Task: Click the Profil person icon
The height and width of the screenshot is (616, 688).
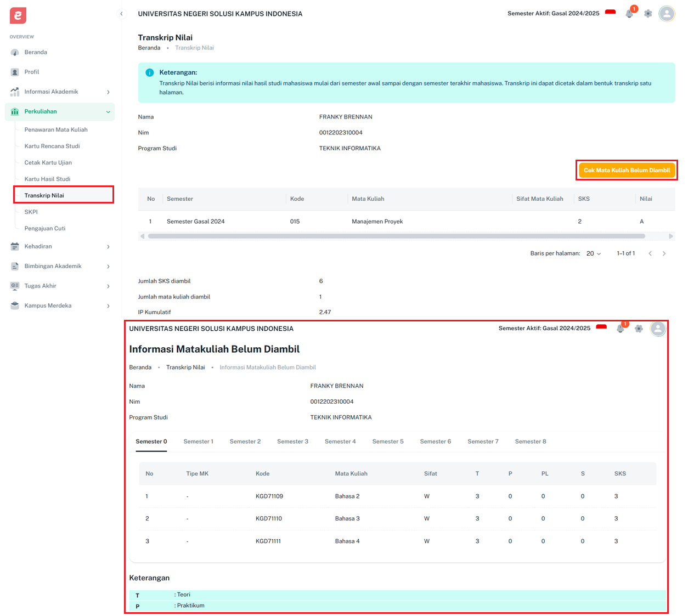Action: click(15, 72)
